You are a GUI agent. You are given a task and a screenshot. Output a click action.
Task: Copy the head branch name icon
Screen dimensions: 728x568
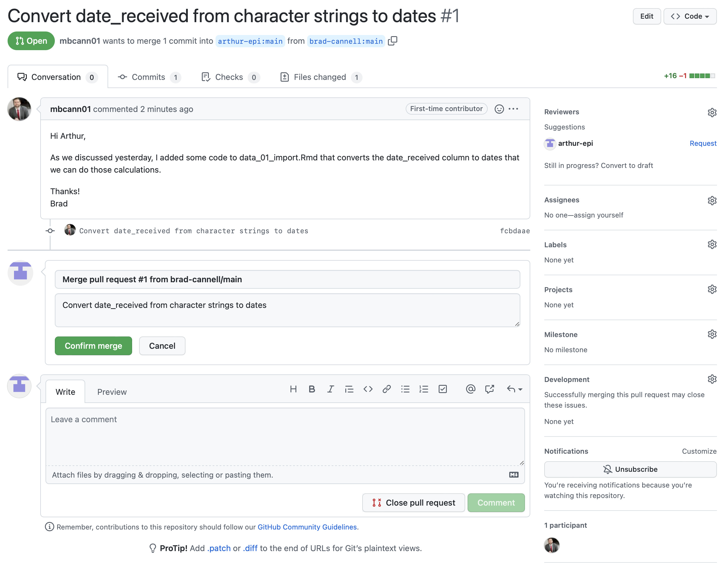click(x=393, y=41)
